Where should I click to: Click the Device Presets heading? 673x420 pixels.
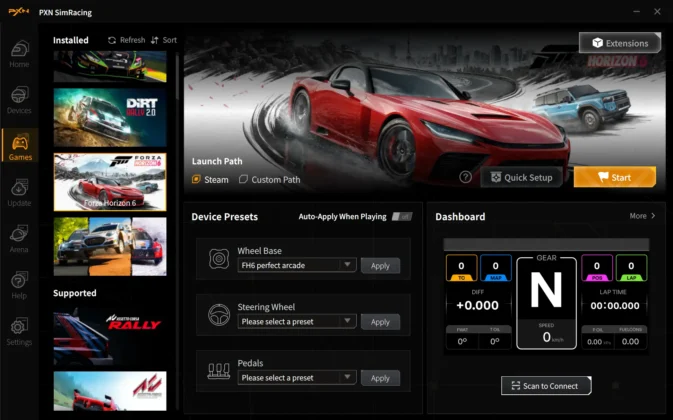[x=224, y=217]
